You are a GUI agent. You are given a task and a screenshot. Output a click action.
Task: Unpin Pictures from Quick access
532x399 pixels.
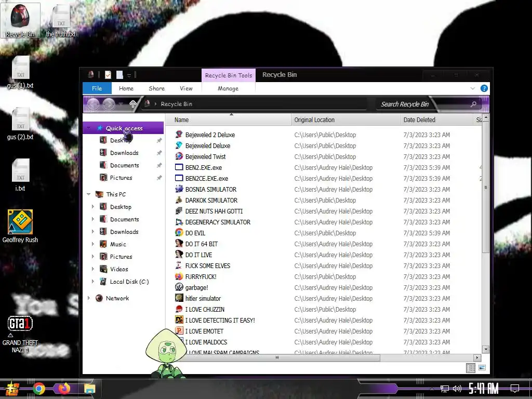pyautogui.click(x=159, y=178)
